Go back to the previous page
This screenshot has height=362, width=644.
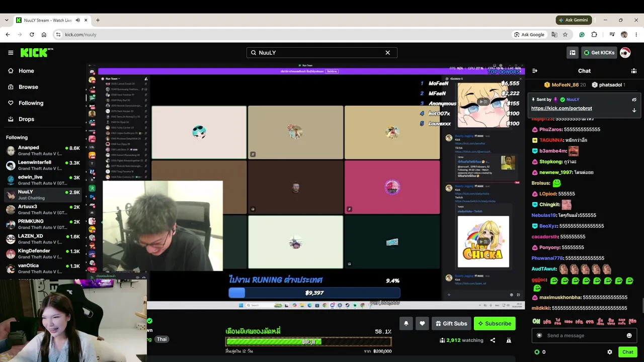pos(8,35)
